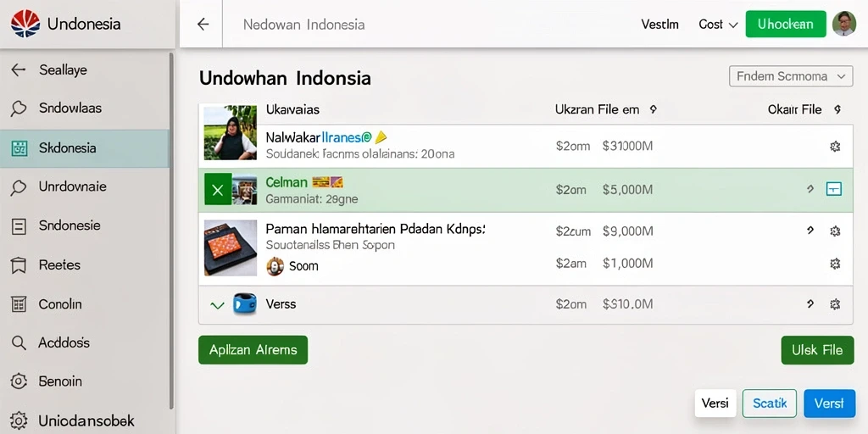Click the Seallaye back arrow icon

click(x=19, y=70)
